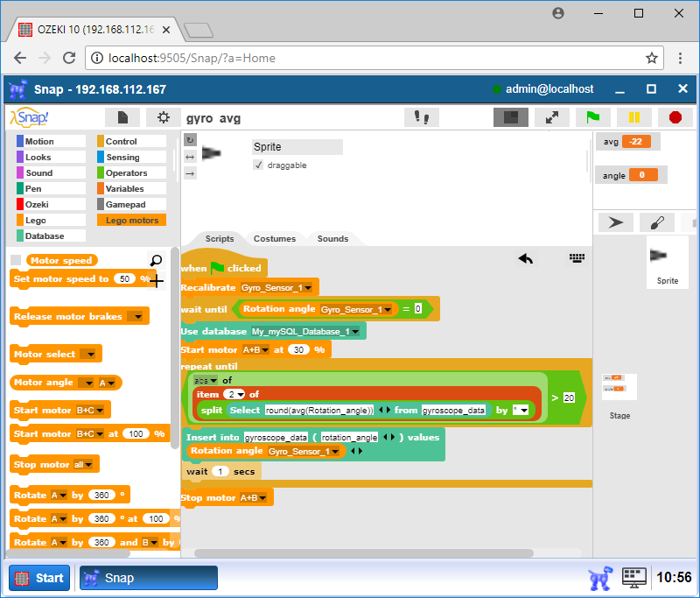Set sprite rotation style to rotate freely
Image resolution: width=700 pixels, height=598 pixels.
coord(190,140)
